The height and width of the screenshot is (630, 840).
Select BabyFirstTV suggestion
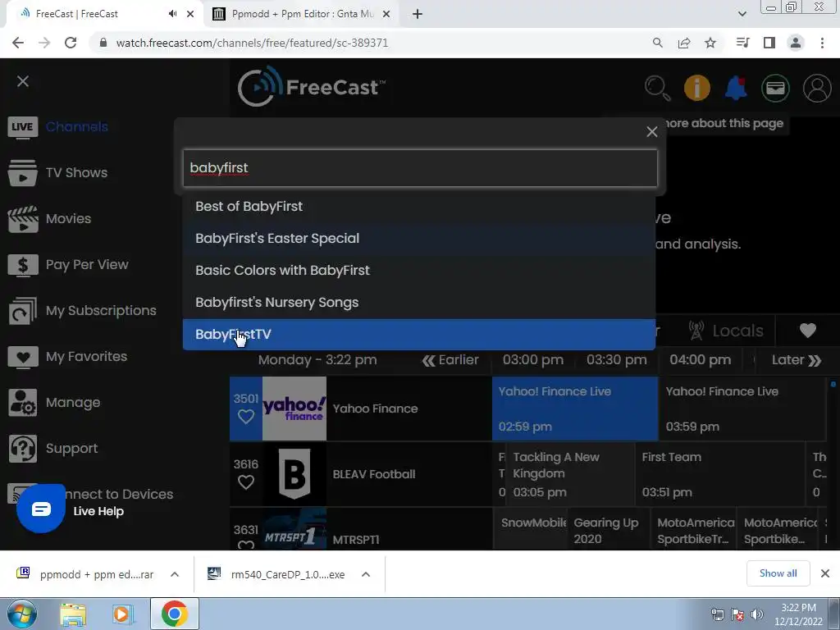pos(419,335)
